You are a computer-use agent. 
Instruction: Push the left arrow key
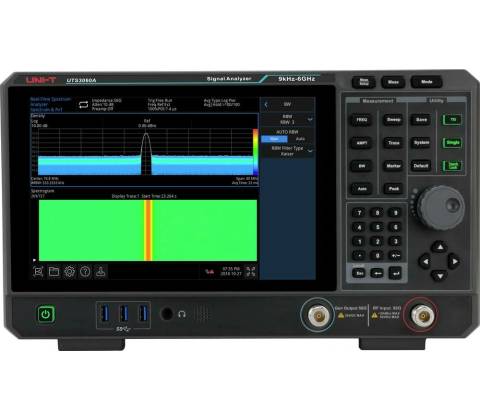425,261
